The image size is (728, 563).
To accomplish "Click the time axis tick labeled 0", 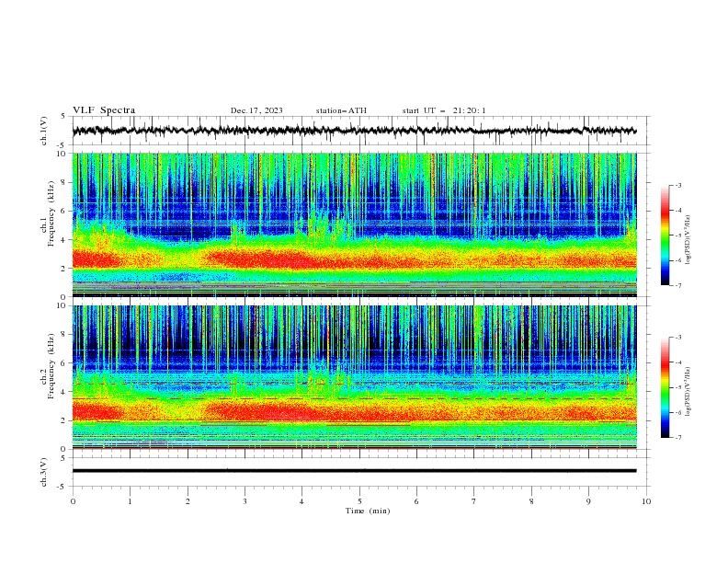I will click(73, 501).
